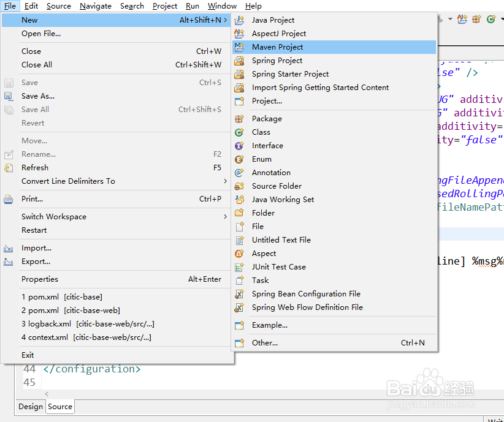Select Close entry with Ctrl+W shortcut
This screenshot has height=422, width=504.
[116, 51]
